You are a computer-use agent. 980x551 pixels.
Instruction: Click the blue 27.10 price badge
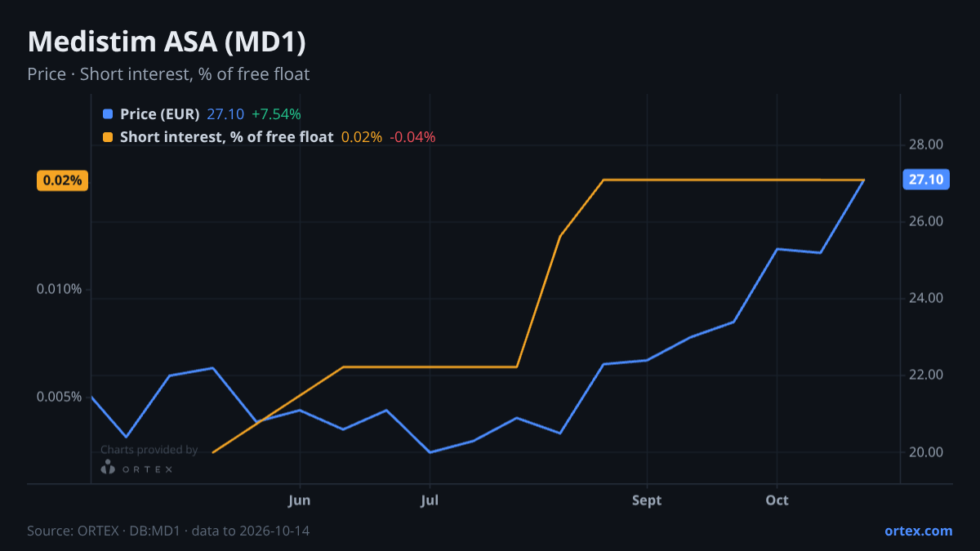[925, 180]
